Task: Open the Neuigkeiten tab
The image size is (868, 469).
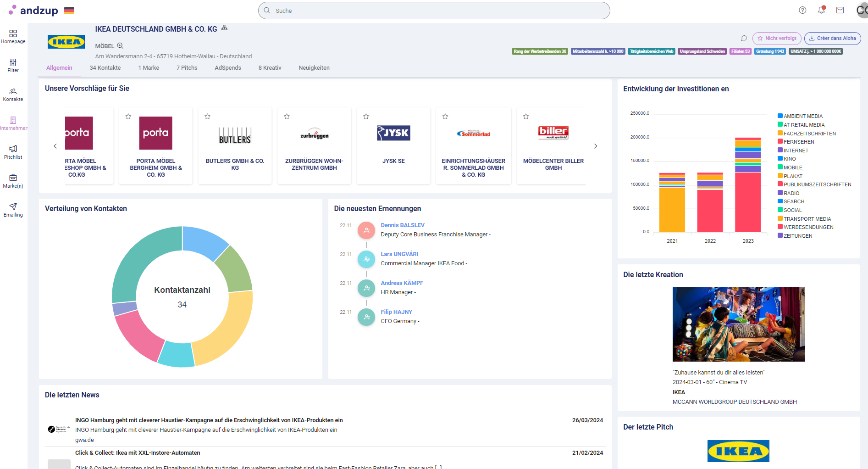Action: click(314, 68)
